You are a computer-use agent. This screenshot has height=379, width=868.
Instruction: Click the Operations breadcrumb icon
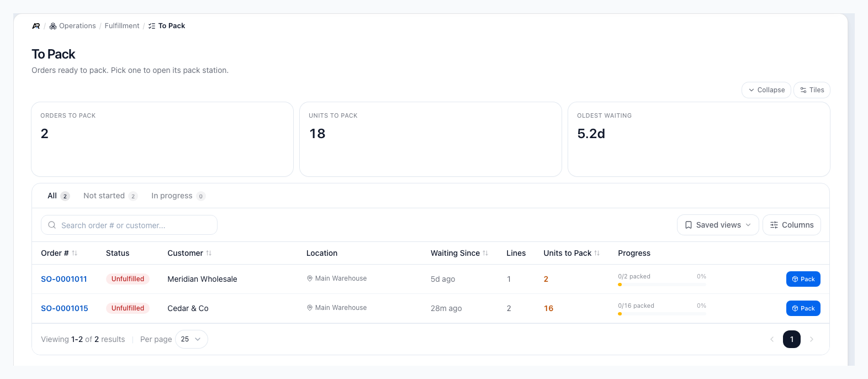(53, 26)
